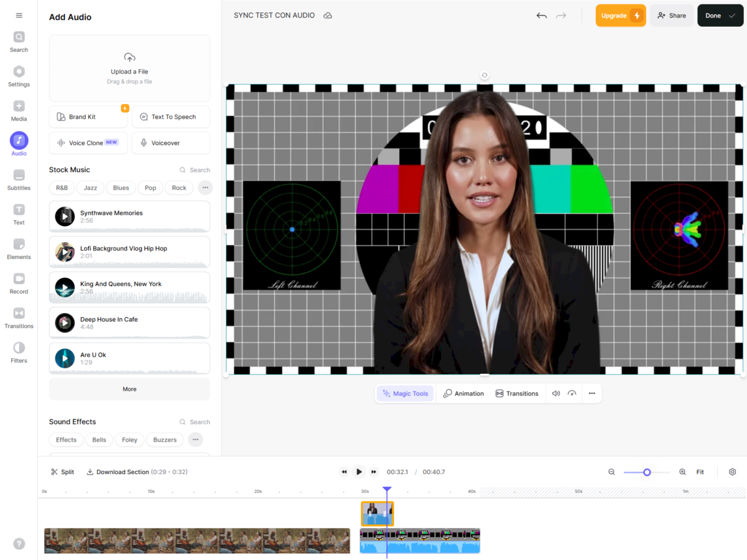Zoom in the timeline

[682, 472]
